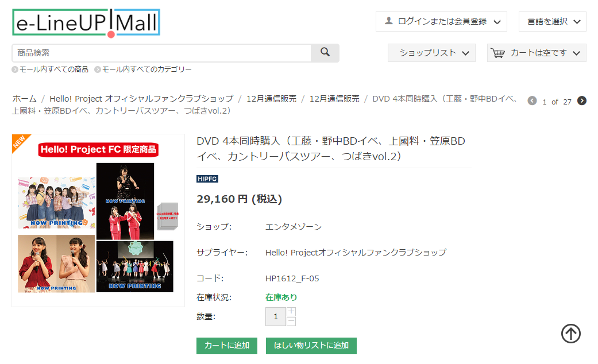Click the magnifier search button
Image resolution: width=598 pixels, height=364 pixels.
[x=325, y=53]
